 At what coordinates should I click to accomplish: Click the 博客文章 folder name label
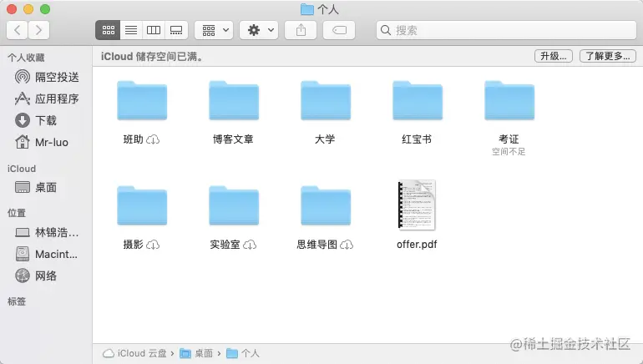pos(233,139)
